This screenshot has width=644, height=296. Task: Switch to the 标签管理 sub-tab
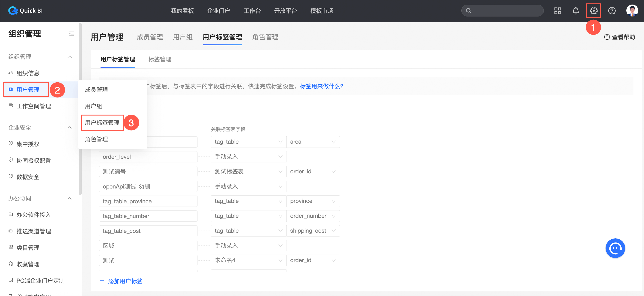(160, 59)
